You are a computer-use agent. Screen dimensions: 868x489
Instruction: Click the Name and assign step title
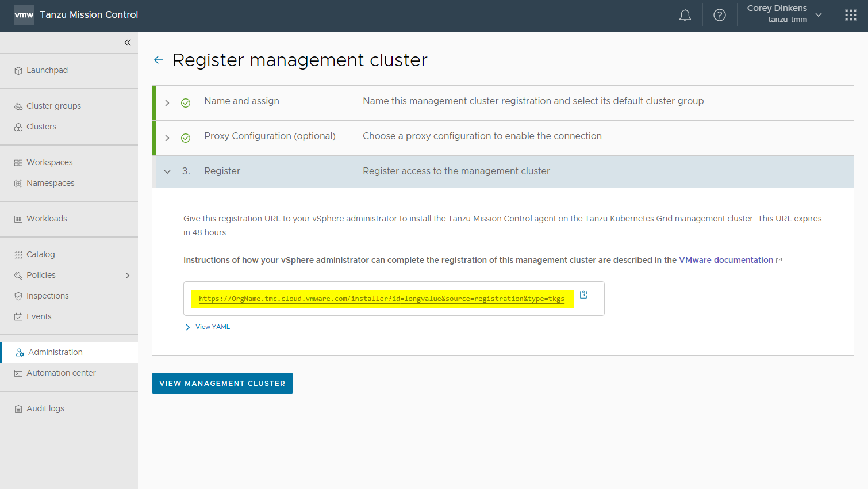tap(241, 101)
